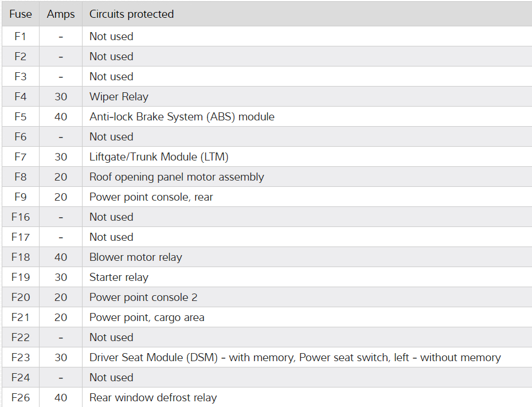Select Power point console 2 text
Screen dimensions: 532x407
point(143,297)
